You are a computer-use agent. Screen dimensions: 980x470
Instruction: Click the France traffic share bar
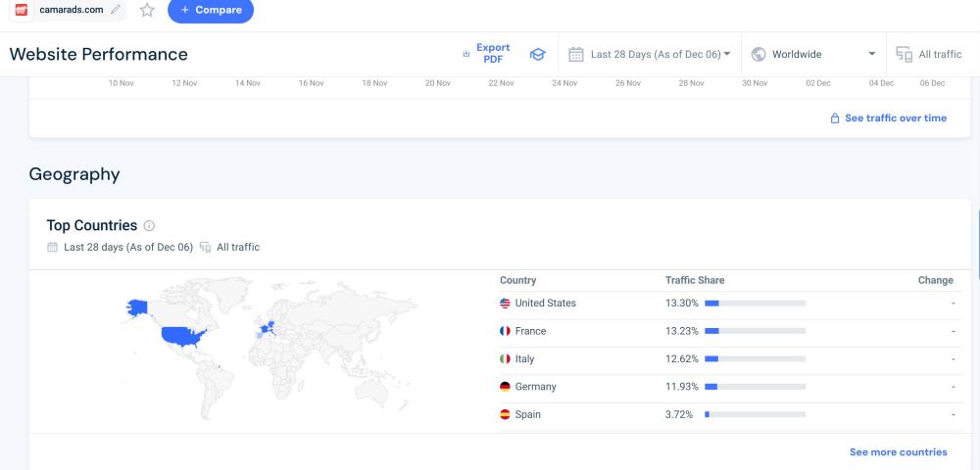755,331
